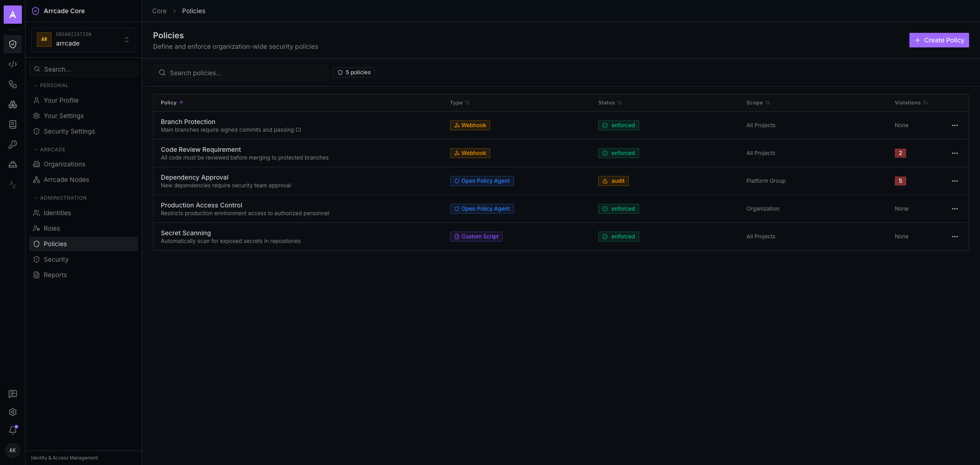
Task: Sort the table by Scope column
Action: click(x=758, y=103)
